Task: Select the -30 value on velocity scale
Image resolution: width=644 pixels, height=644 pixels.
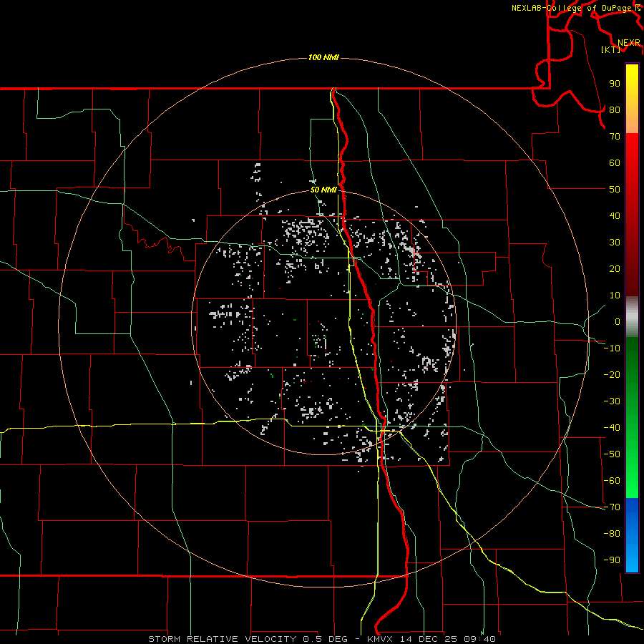Action: 612,401
